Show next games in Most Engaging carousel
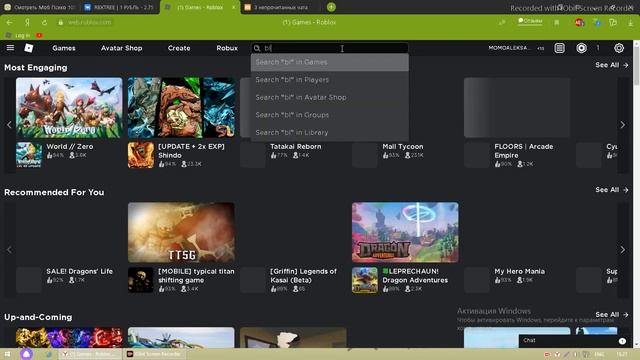Image resolution: width=640 pixels, height=360 pixels. [622, 125]
